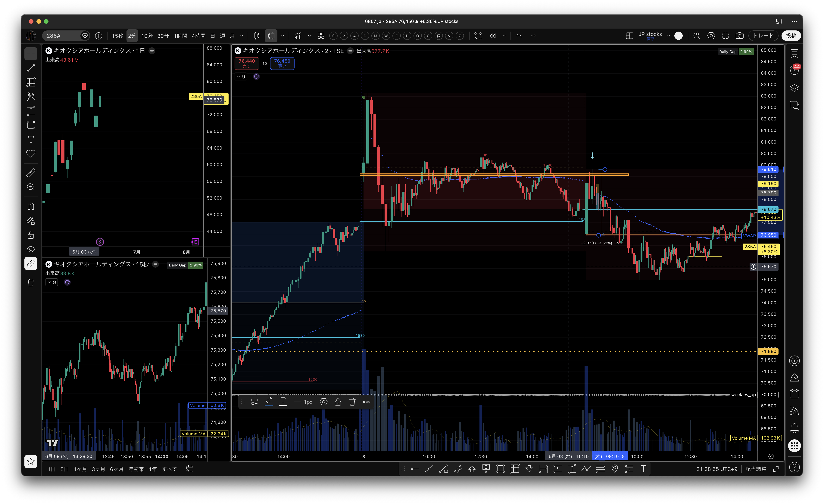Viewport: 824px width, 504px height.
Task: Open the drawing line color pencil
Action: tap(269, 402)
